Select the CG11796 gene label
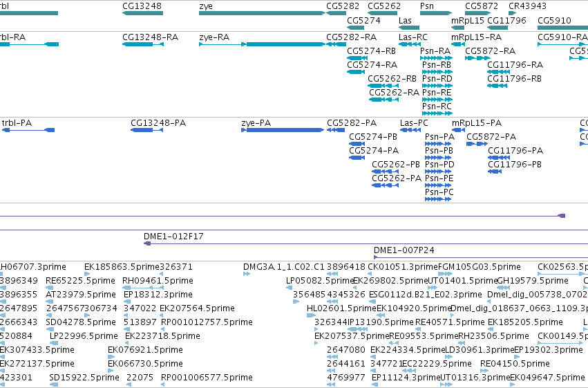The width and height of the screenshot is (588, 388). 506,20
